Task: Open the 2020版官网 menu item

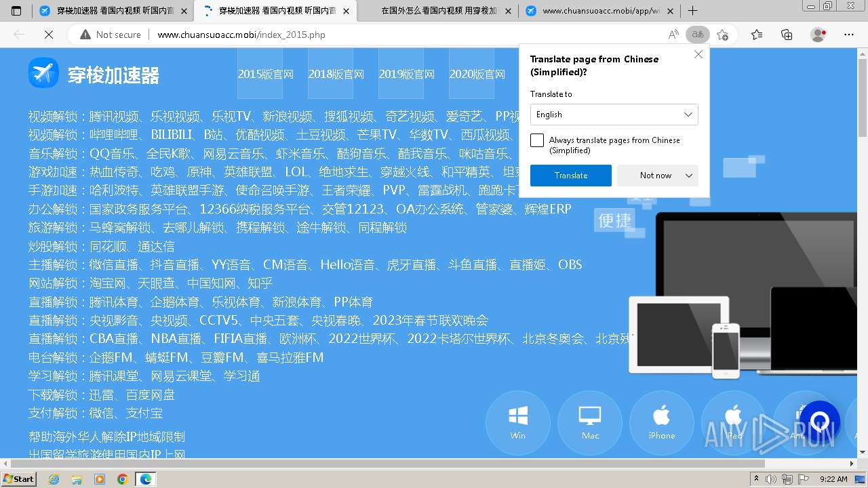Action: (477, 75)
